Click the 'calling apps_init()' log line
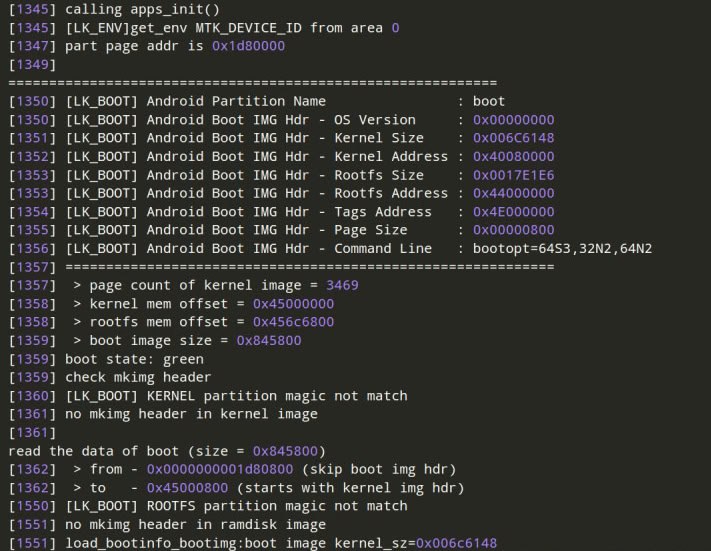711x551 pixels. 114,10
